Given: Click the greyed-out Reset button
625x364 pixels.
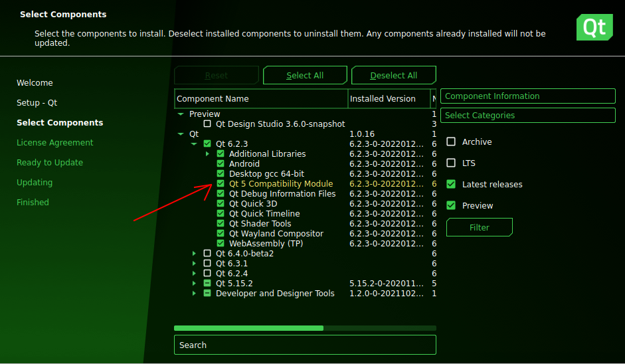Looking at the screenshot, I should point(217,75).
